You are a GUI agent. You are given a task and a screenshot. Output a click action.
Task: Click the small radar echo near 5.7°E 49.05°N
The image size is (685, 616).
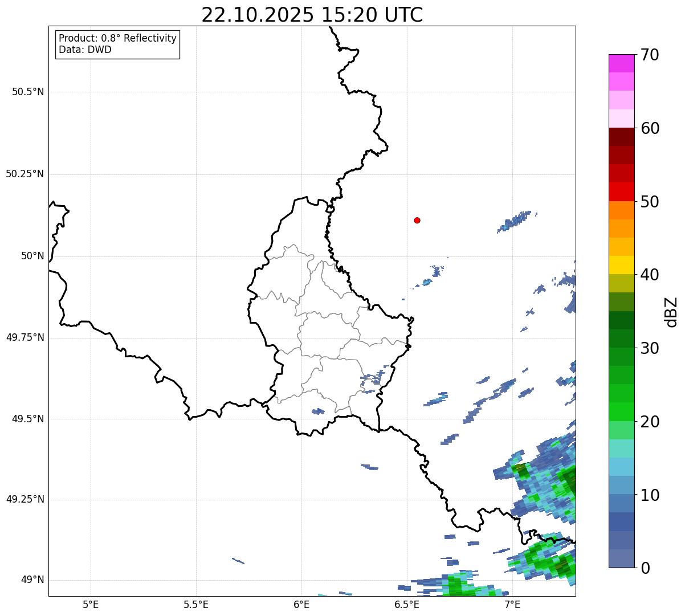click(x=238, y=561)
